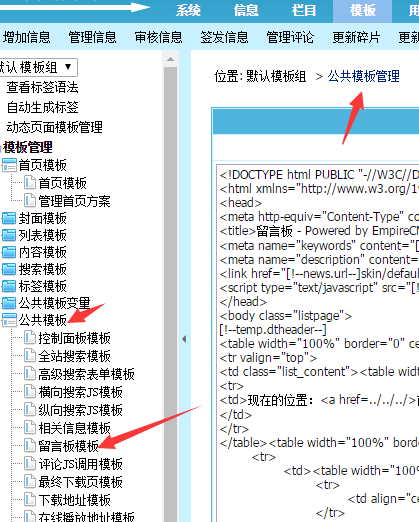Open the 公共模板管理 breadcrumb link
This screenshot has width=419, height=522.
(363, 76)
